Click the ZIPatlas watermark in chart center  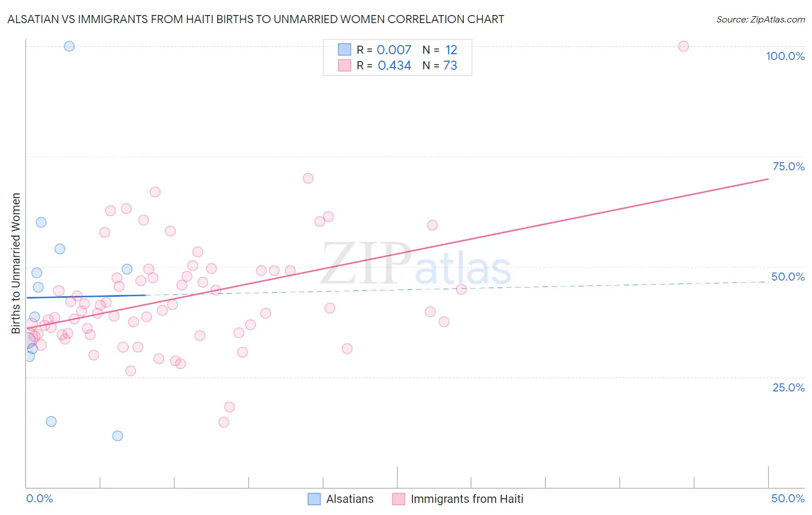pos(416,264)
